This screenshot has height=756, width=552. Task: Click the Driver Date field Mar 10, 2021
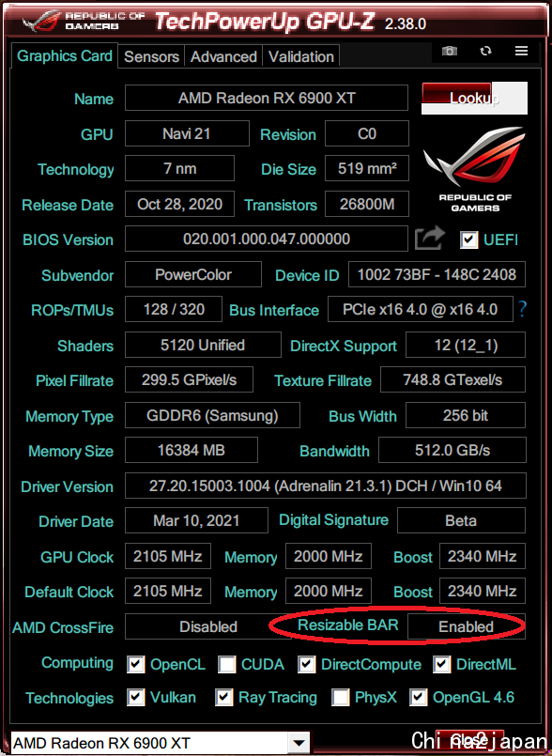[x=197, y=520]
